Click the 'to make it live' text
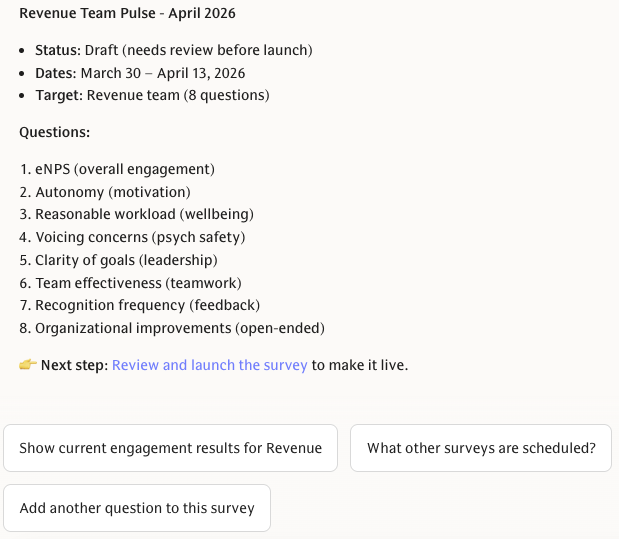Screen dimensions: 619x539 [x=360, y=365]
